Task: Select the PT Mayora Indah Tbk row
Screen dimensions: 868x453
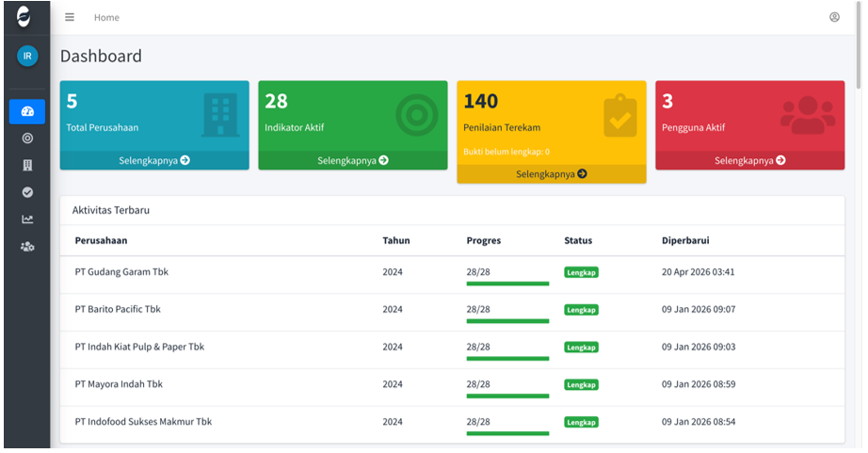Action: tap(452, 384)
